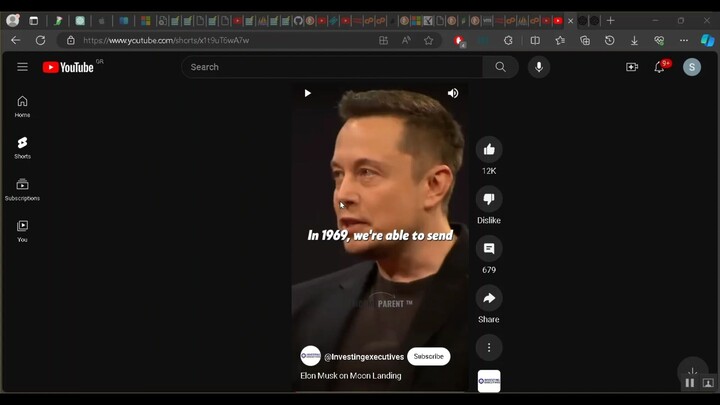Open Shorts in the sidebar
This screenshot has width=720, height=405.
[x=22, y=148]
